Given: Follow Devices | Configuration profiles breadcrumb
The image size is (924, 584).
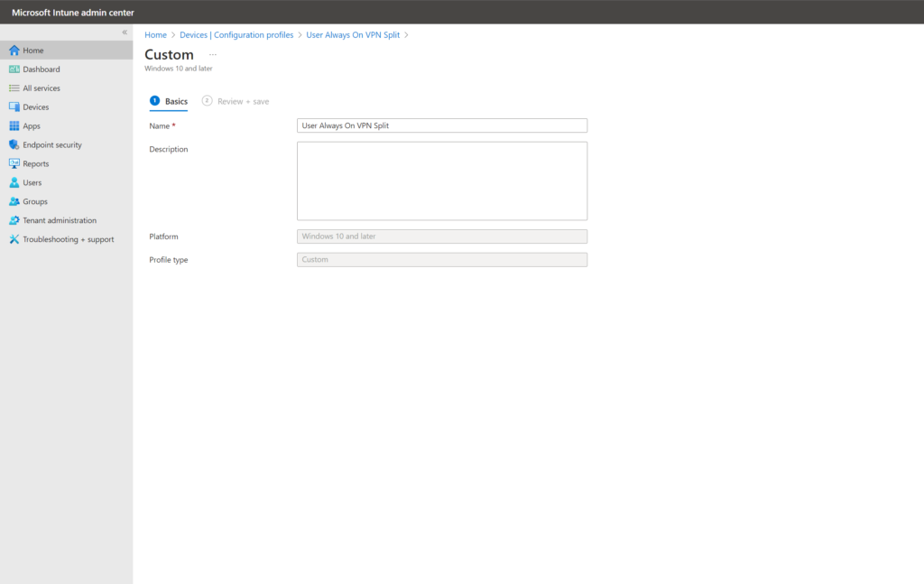Looking at the screenshot, I should (236, 35).
